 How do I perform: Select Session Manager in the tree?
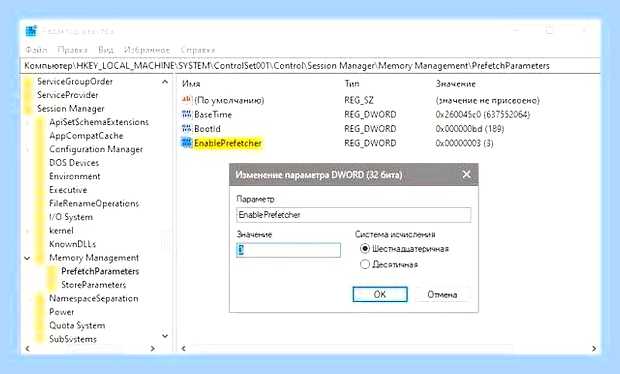tap(71, 108)
